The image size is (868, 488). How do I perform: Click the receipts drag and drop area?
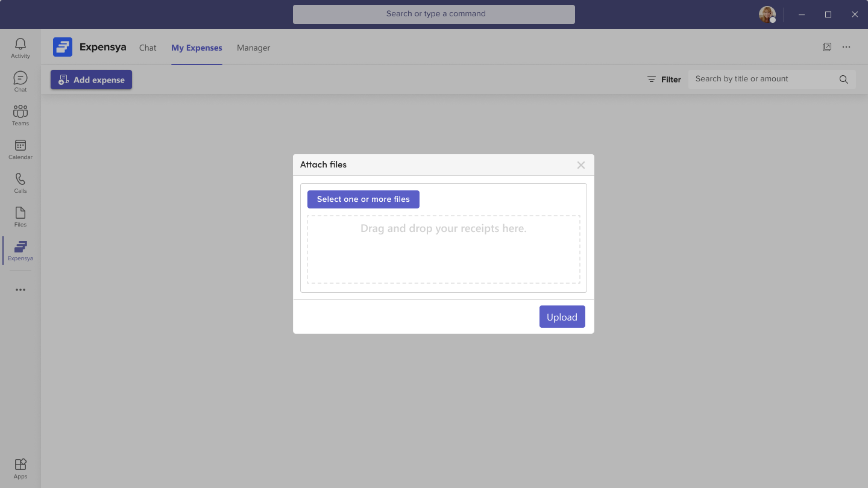[444, 249]
